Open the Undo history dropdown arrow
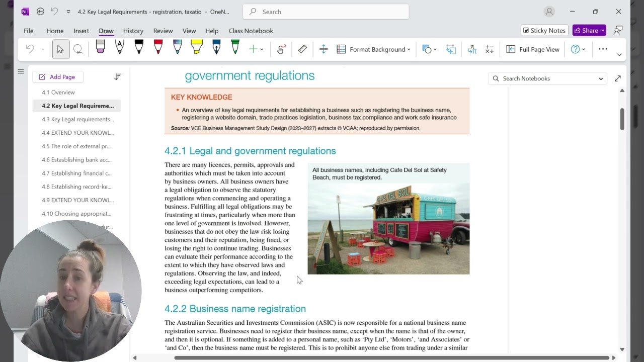The height and width of the screenshot is (362, 644). point(43,49)
